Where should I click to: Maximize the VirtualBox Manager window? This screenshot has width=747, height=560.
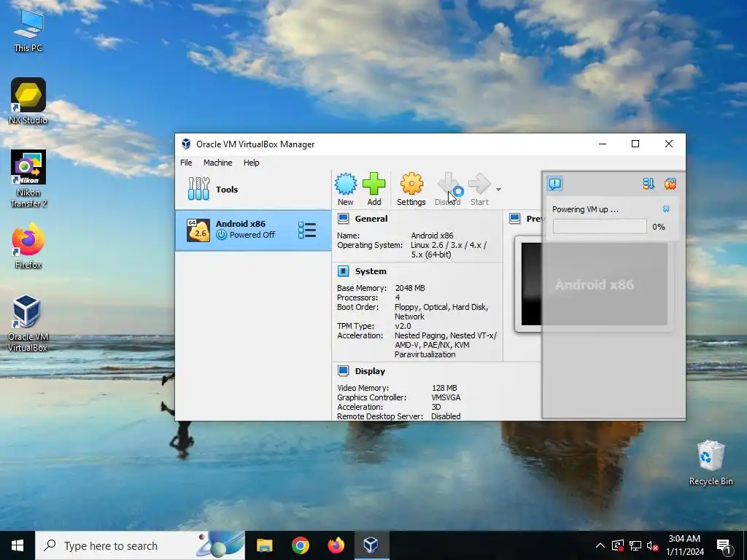635,144
